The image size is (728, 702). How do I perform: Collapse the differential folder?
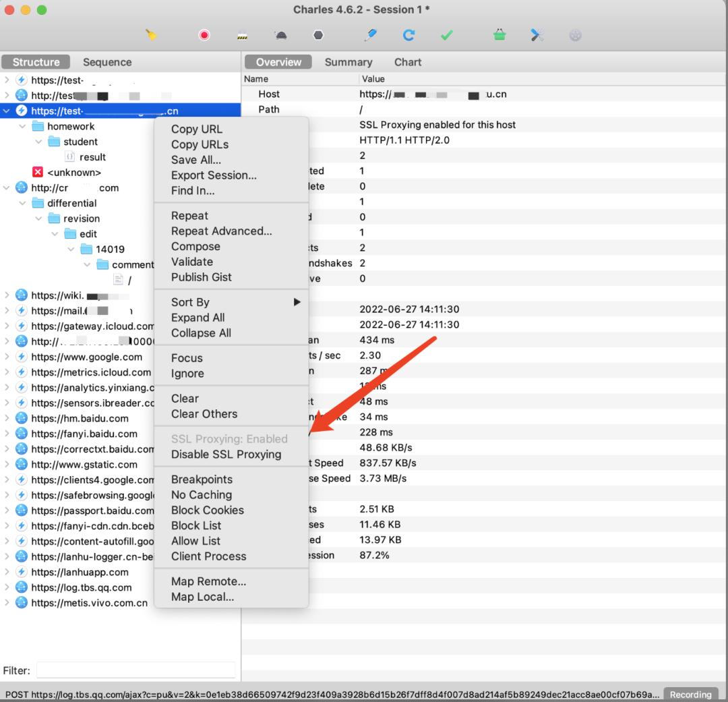pyautogui.click(x=23, y=203)
